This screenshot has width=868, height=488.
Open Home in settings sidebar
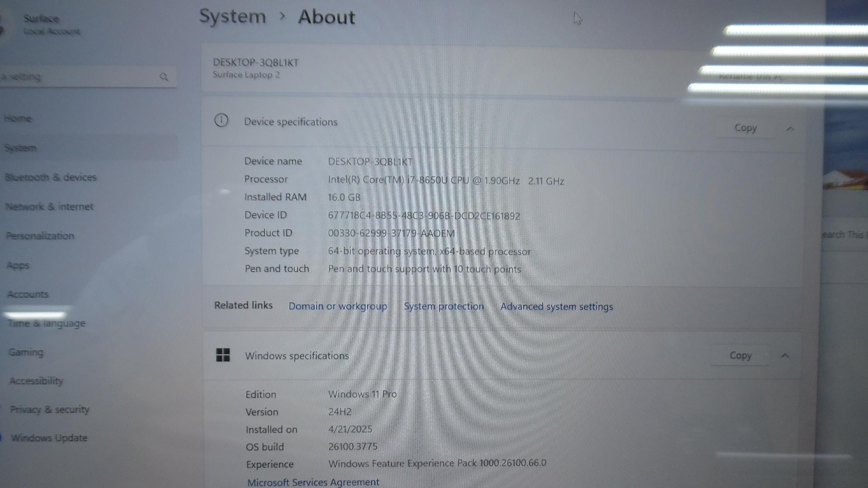point(18,118)
